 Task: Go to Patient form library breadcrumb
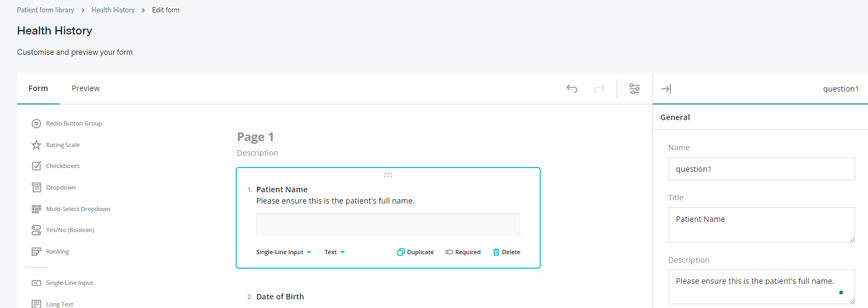[45, 10]
